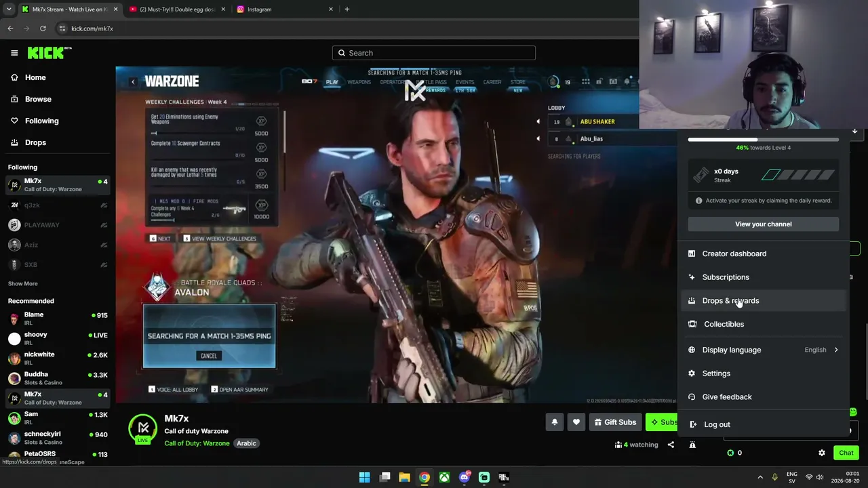868x488 pixels.
Task: Expand the Following list with Show More
Action: point(23,283)
